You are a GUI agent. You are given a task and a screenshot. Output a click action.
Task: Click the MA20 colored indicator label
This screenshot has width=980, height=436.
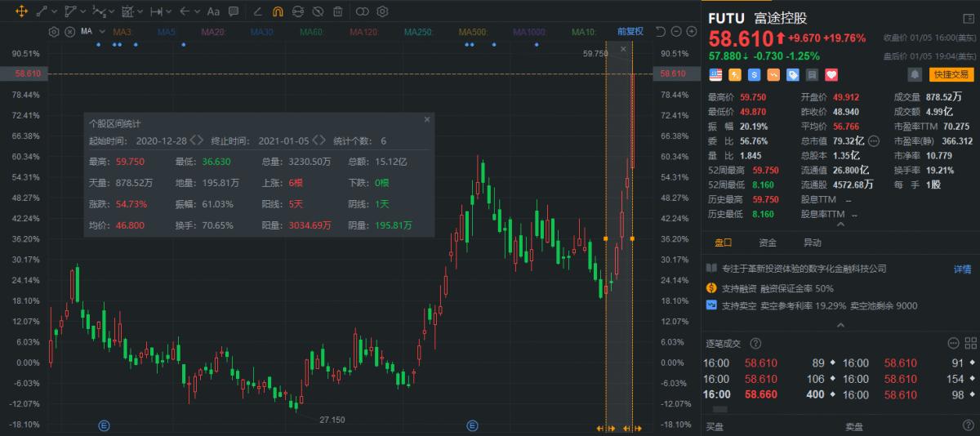click(x=213, y=31)
